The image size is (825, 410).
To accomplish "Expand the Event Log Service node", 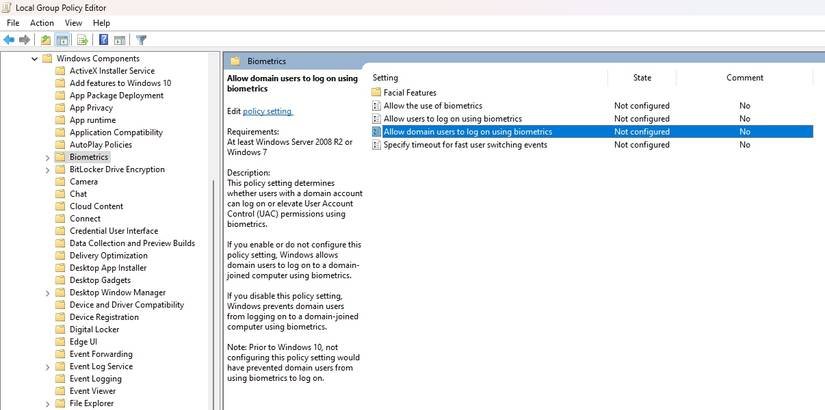I will pos(47,367).
